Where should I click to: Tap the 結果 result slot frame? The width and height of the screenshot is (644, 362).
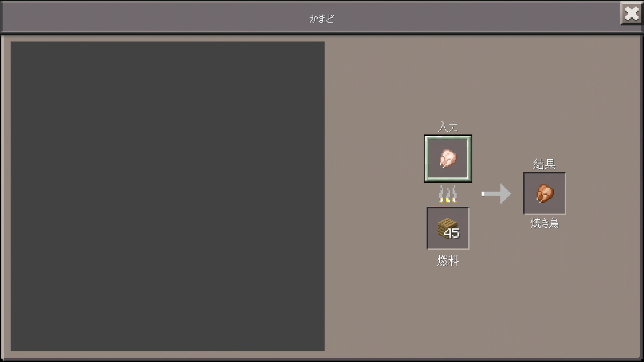click(x=544, y=193)
